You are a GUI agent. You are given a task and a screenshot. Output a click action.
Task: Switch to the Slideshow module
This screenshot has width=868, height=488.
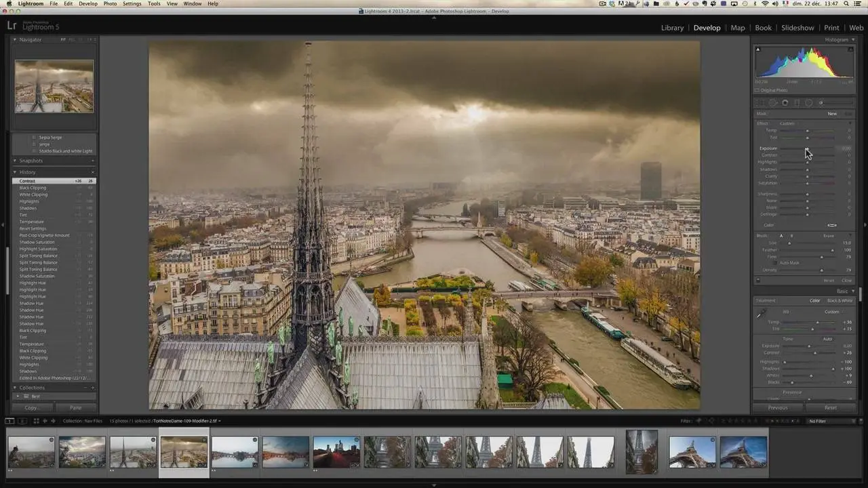tap(797, 28)
